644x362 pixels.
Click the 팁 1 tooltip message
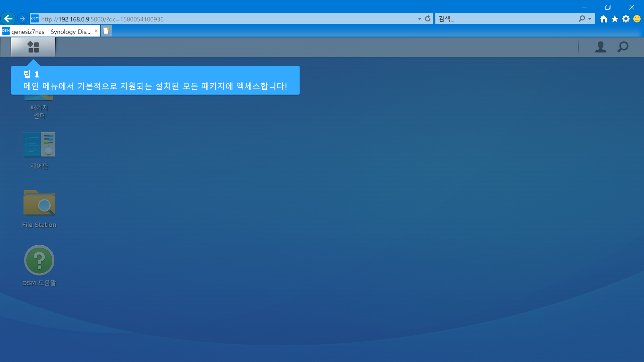point(155,80)
